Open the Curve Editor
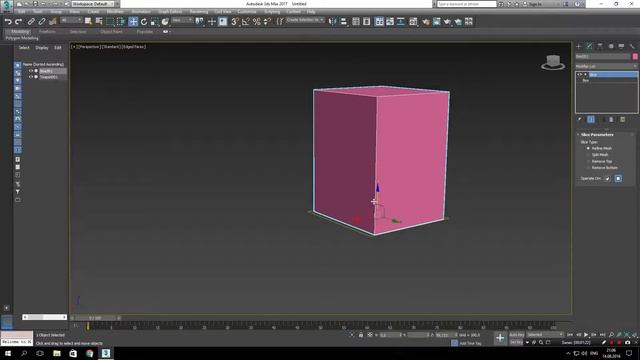 (390, 22)
